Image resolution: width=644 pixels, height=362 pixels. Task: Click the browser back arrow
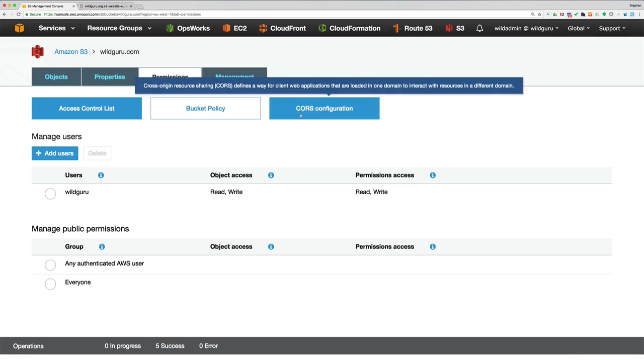[5, 14]
